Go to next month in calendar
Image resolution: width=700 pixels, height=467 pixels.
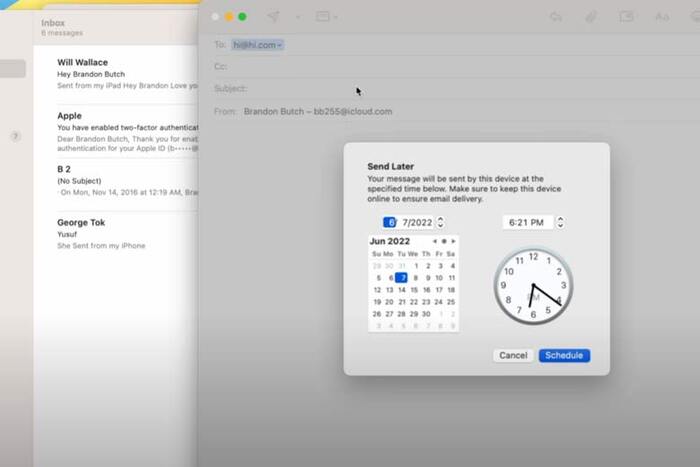[x=453, y=241]
